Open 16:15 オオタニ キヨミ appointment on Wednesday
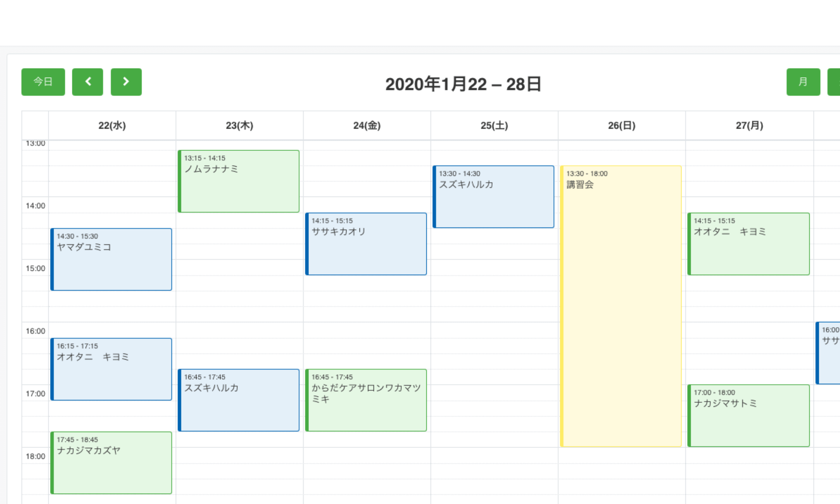Viewport: 840px width, 504px height. (111, 369)
